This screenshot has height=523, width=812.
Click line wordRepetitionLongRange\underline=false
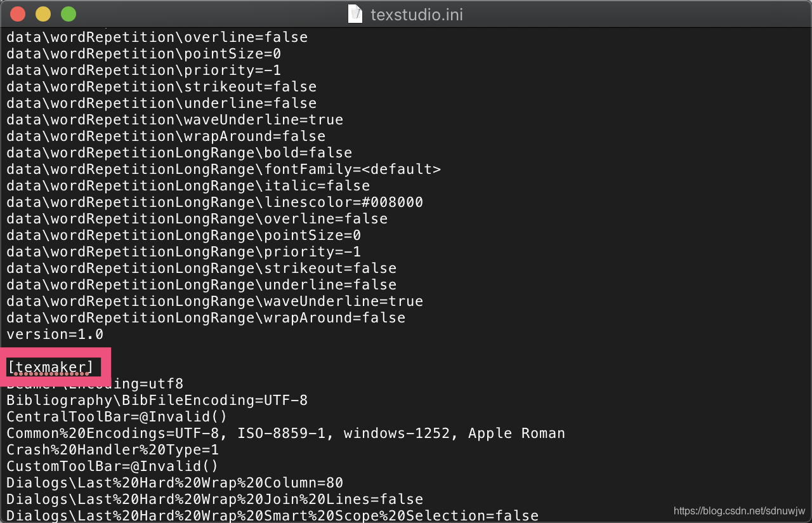tap(201, 285)
